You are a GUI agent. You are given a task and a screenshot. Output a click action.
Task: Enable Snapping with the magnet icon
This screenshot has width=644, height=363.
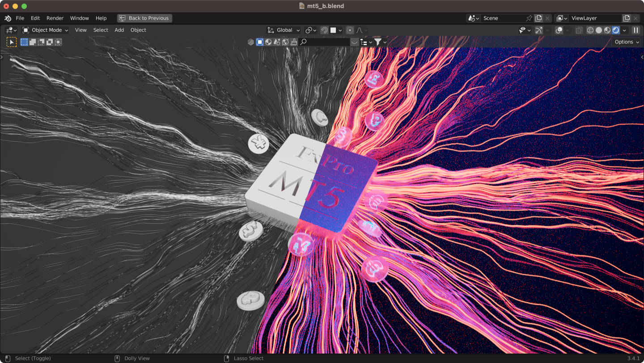[325, 30]
